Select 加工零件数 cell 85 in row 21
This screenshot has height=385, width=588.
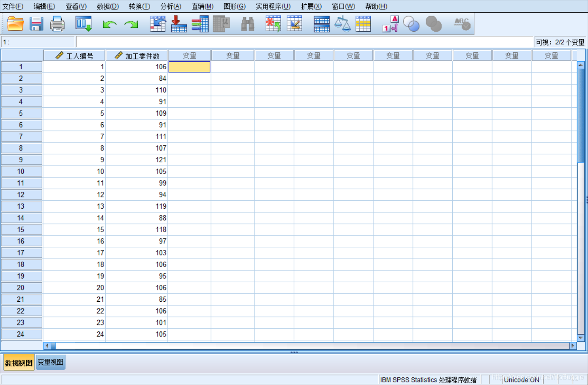[x=137, y=299]
